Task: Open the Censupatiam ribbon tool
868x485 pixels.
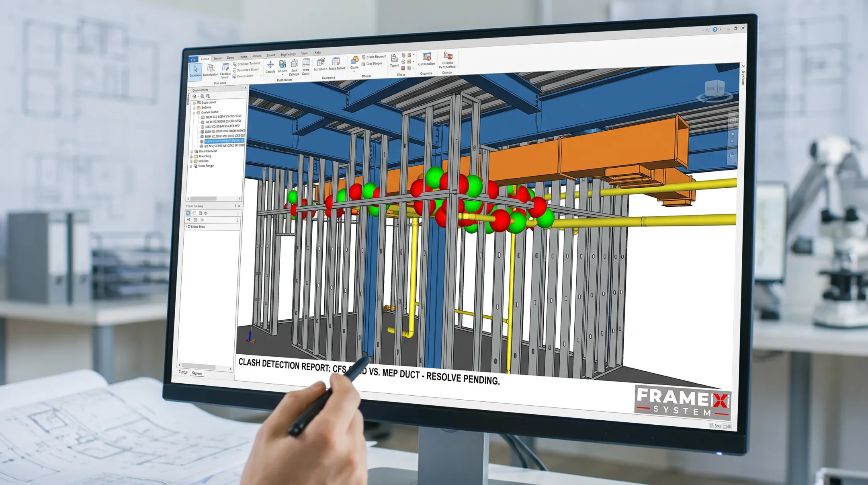Action: click(427, 59)
